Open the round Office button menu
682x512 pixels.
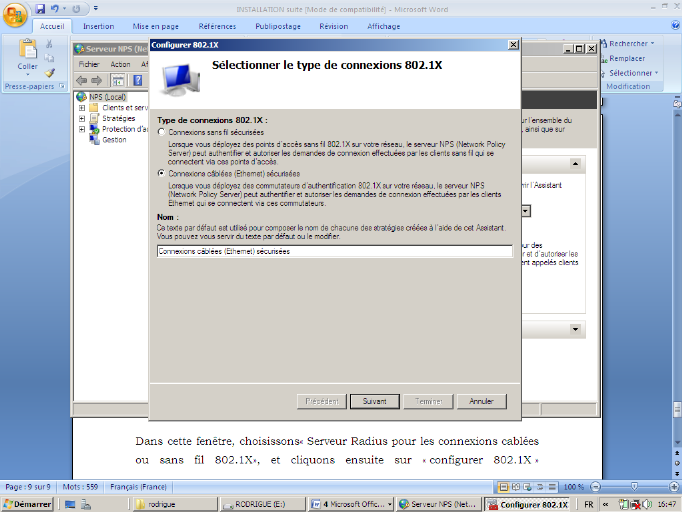14,15
